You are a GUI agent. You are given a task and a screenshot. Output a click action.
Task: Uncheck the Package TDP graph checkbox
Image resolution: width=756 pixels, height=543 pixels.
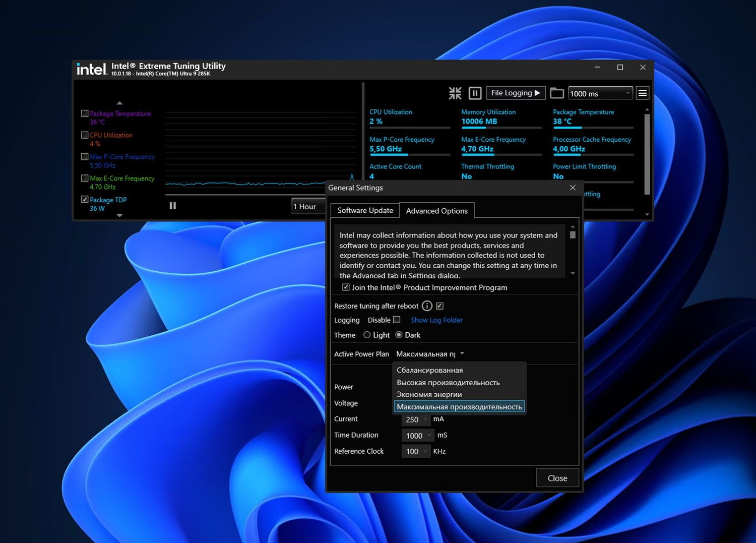pos(85,200)
